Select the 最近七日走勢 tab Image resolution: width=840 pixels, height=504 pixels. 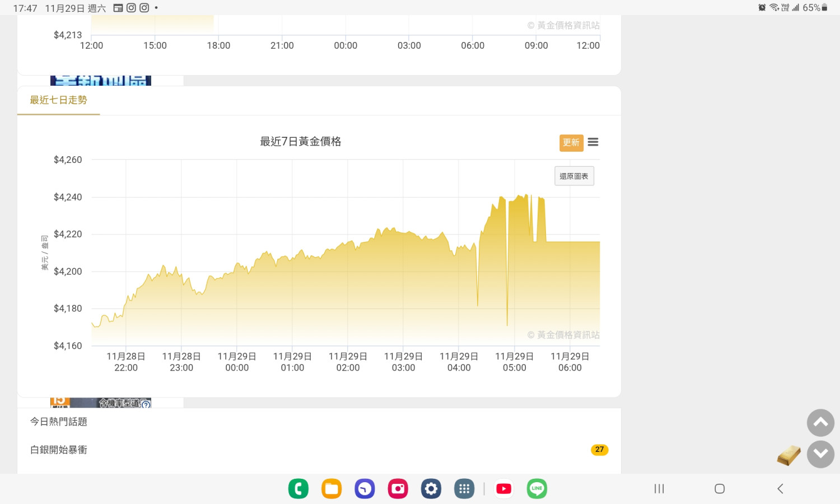[58, 100]
